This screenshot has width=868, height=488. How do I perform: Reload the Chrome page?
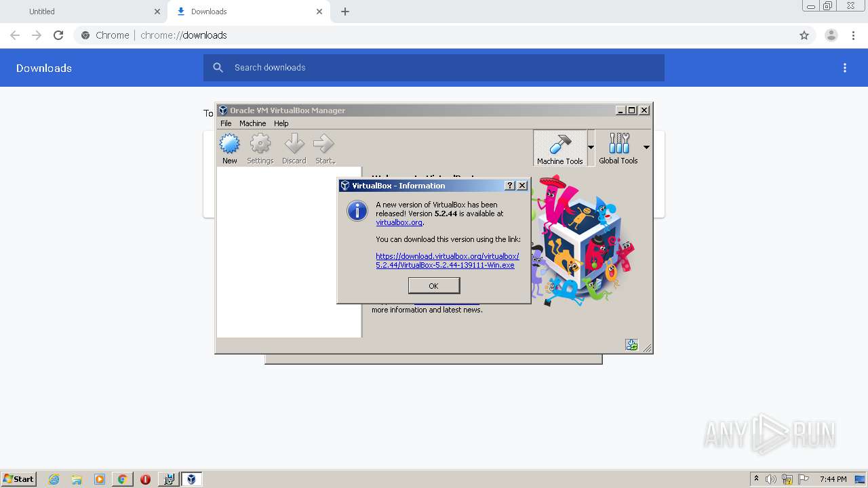[58, 35]
